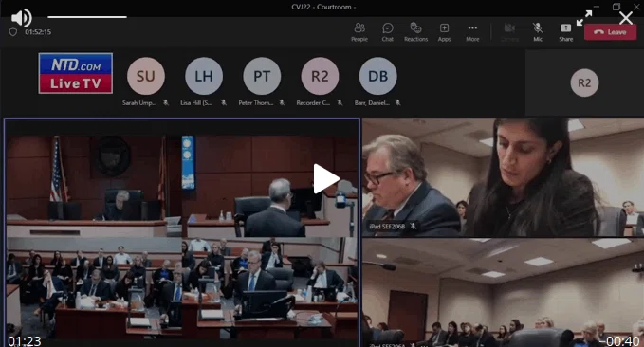
Task: Select the PT Peter participant avatar
Action: tap(262, 76)
